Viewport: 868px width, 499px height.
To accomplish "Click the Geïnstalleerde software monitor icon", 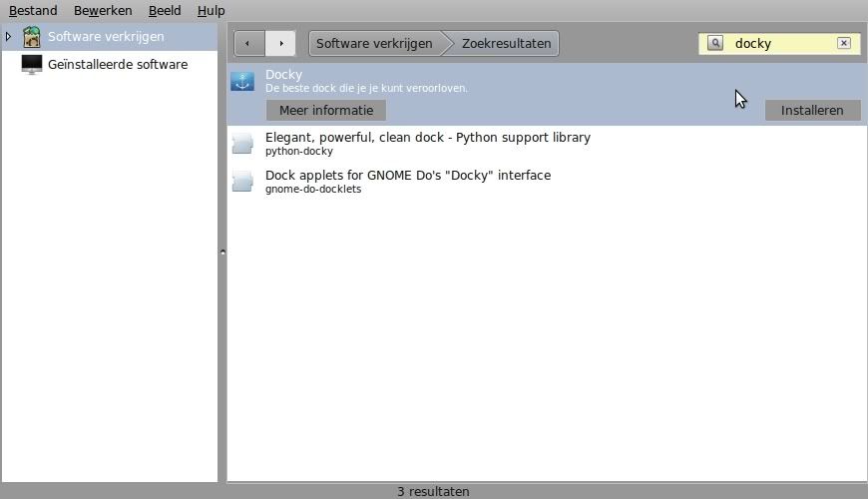I will click(32, 65).
